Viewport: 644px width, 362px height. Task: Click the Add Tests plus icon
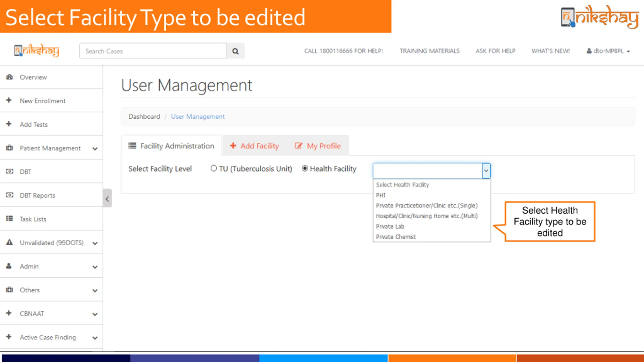[x=9, y=124]
